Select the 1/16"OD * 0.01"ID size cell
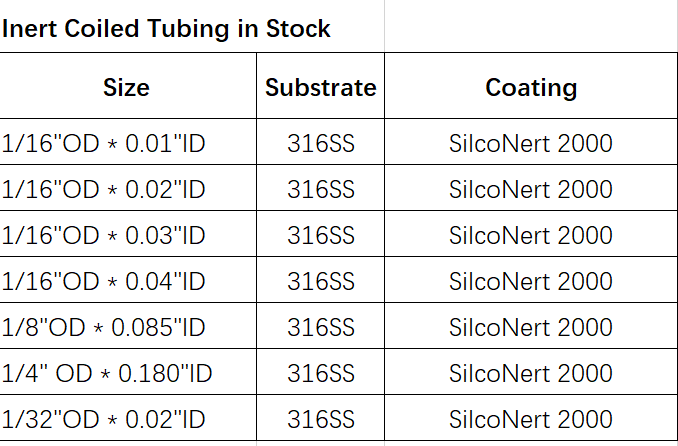The image size is (678, 446). click(104, 143)
